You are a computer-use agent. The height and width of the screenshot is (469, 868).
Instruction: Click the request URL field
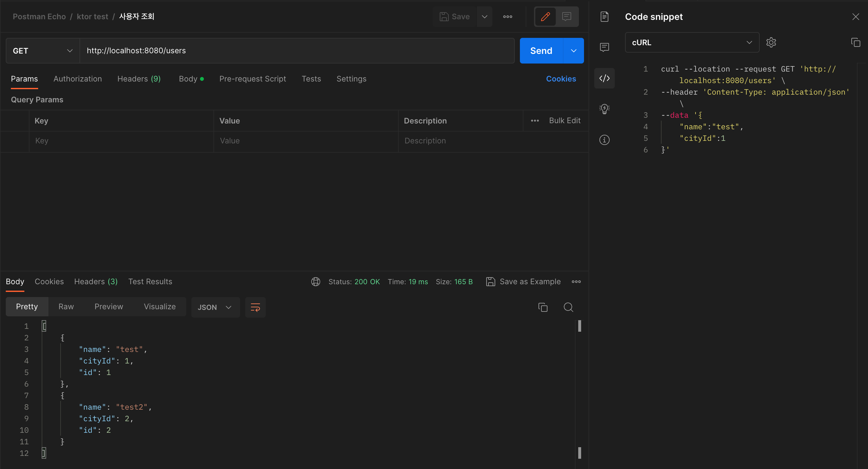tap(297, 51)
